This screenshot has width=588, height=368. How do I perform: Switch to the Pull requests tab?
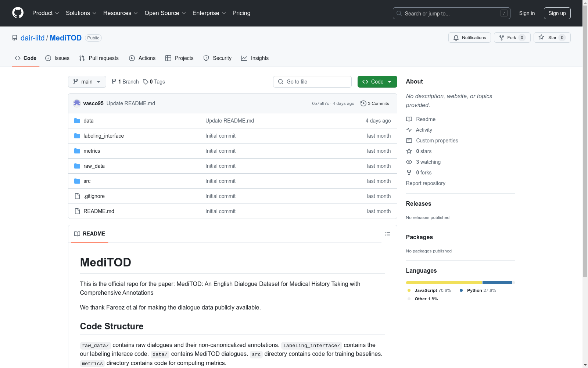click(99, 58)
